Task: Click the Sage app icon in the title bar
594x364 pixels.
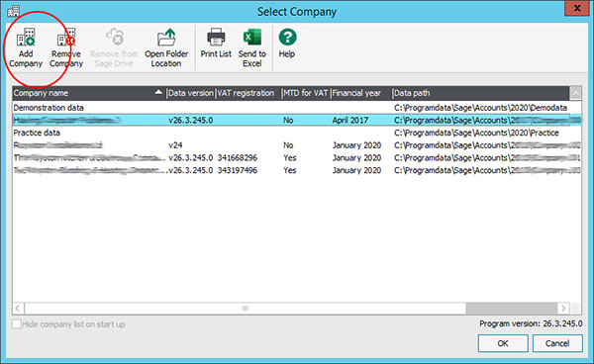Action: click(13, 11)
